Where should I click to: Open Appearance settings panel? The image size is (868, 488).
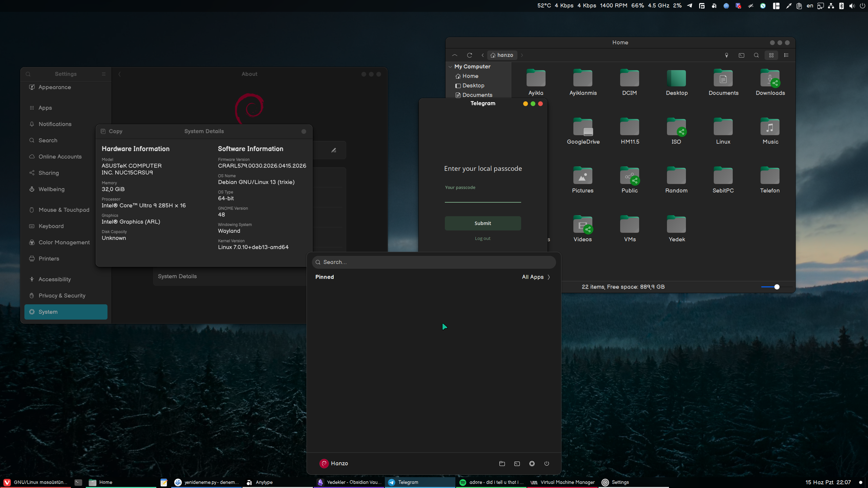(x=66, y=87)
